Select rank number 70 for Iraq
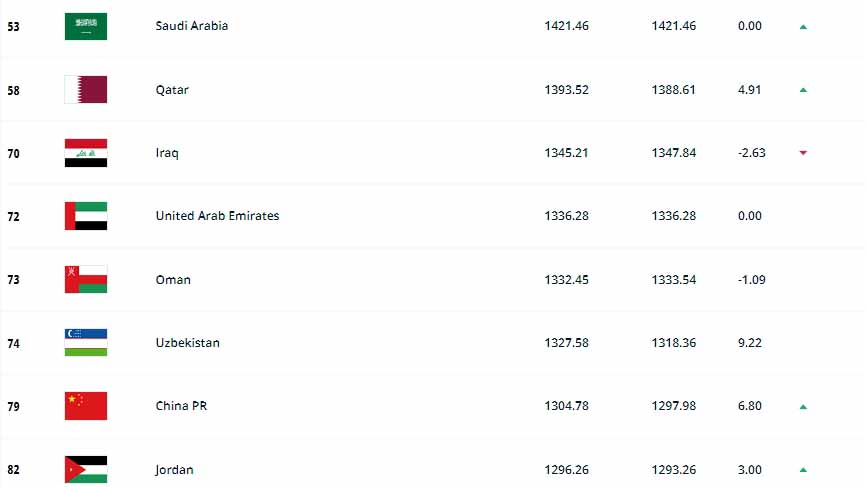 [13, 153]
